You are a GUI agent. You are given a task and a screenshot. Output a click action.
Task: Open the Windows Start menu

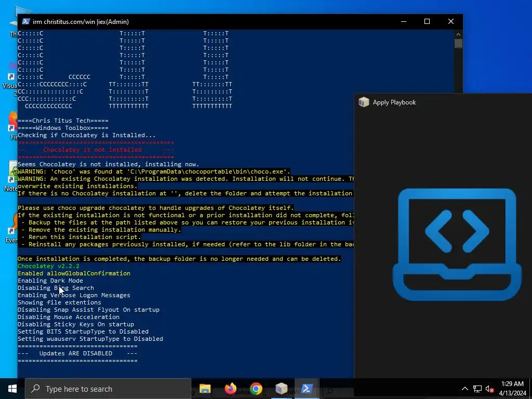point(12,389)
